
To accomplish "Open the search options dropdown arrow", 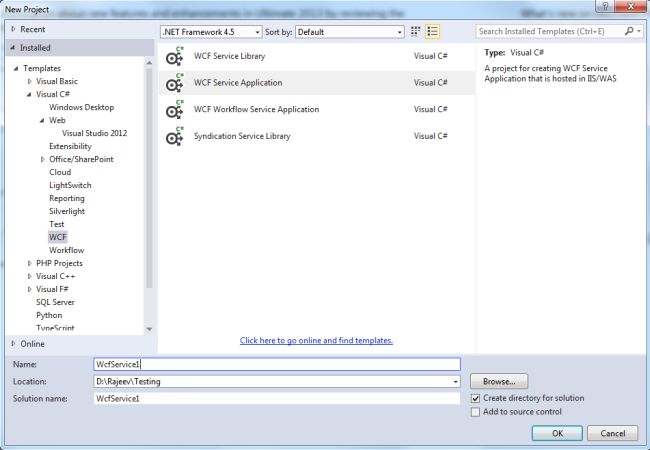I will click(x=639, y=31).
